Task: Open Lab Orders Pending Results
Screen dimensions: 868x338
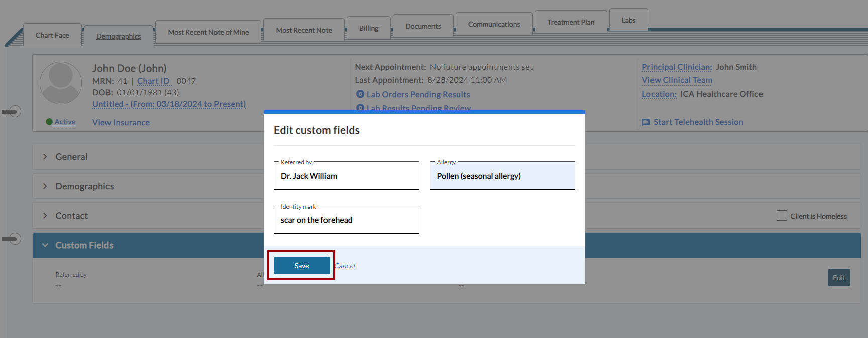Action: pos(418,94)
